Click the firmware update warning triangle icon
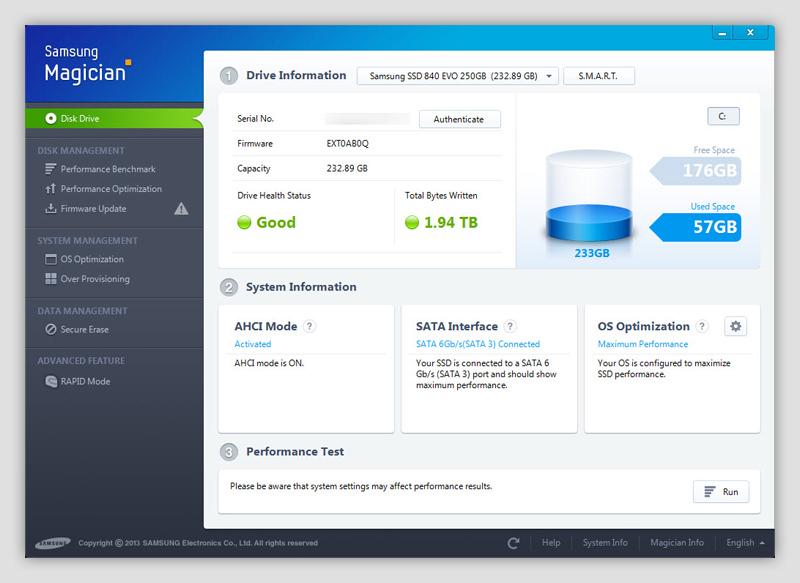The height and width of the screenshot is (583, 800). click(x=181, y=209)
